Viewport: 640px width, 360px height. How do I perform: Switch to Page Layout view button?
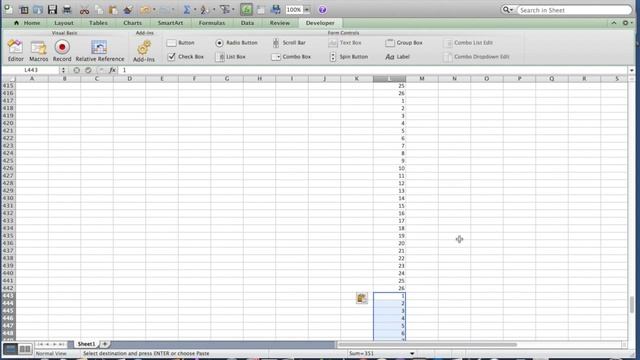[x=25, y=349]
